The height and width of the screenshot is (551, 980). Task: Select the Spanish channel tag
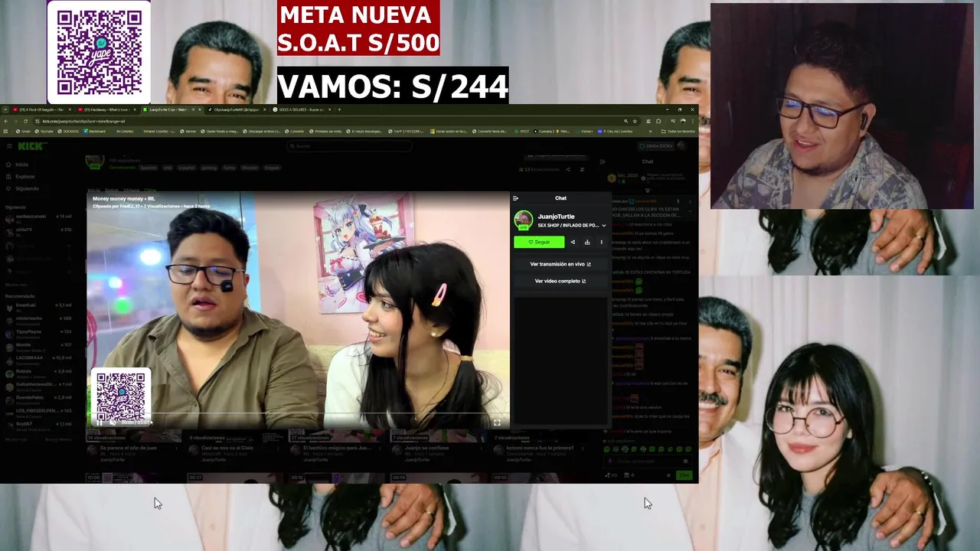pyautogui.click(x=148, y=168)
